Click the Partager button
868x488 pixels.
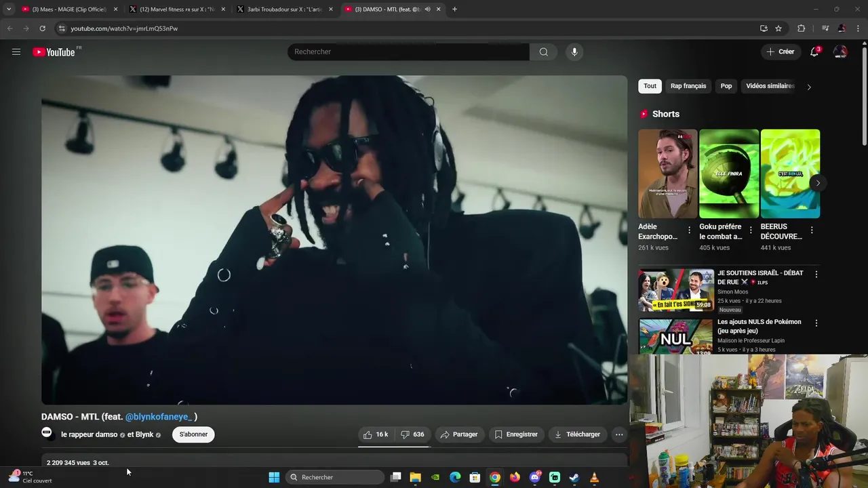[458, 434]
